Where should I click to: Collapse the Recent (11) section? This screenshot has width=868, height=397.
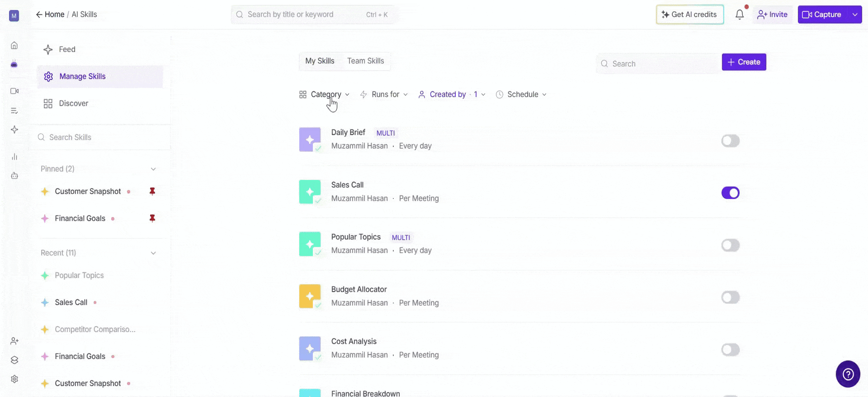pos(153,253)
